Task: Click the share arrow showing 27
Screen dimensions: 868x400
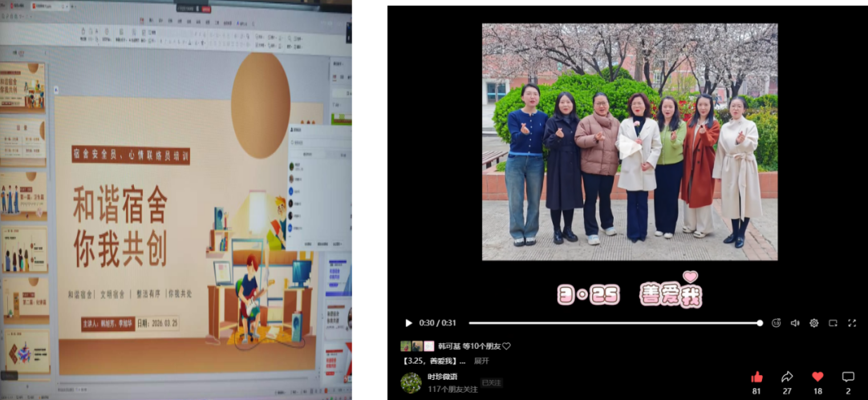Action: tap(787, 378)
